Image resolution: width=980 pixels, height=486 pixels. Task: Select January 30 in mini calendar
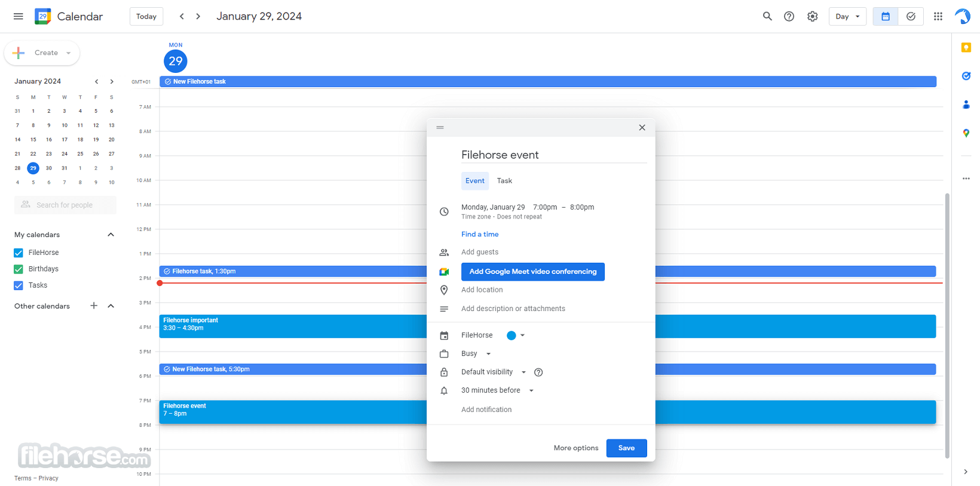click(x=49, y=168)
